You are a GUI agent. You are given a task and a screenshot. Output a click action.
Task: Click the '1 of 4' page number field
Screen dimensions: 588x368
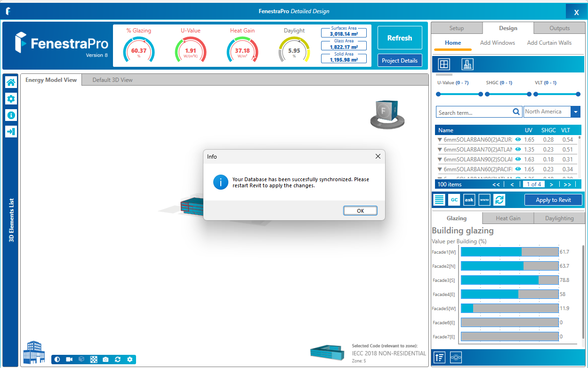534,184
